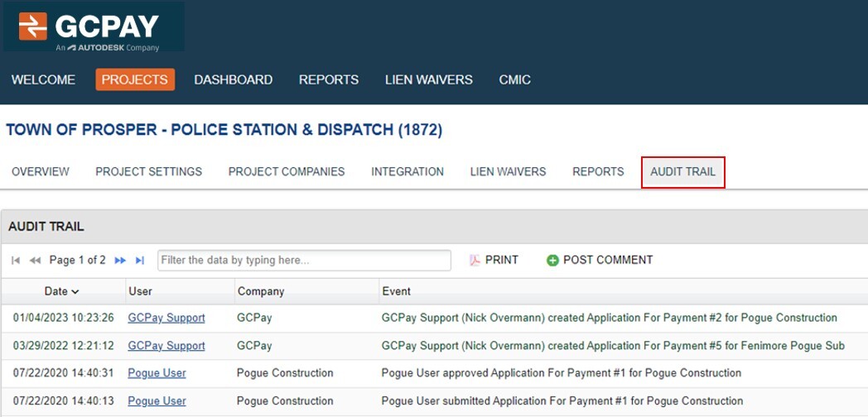Select the AUDIT TRAIL tab
Image resolution: width=868 pixels, height=417 pixels.
pos(683,173)
